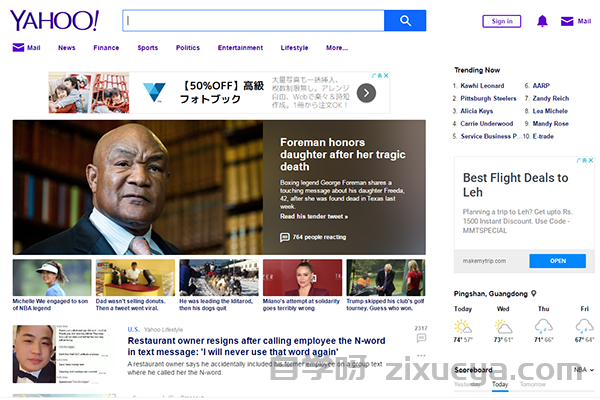Click the photobook ad next arrow
The height and width of the screenshot is (400, 600).
tap(366, 93)
